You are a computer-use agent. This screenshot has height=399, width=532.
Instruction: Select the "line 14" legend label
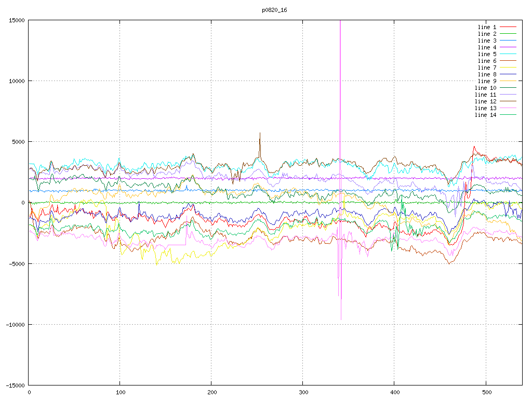pyautogui.click(x=486, y=115)
